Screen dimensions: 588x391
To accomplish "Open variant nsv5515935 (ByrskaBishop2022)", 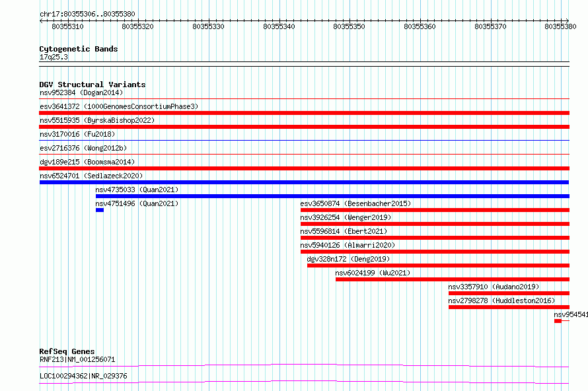I will (97, 120).
